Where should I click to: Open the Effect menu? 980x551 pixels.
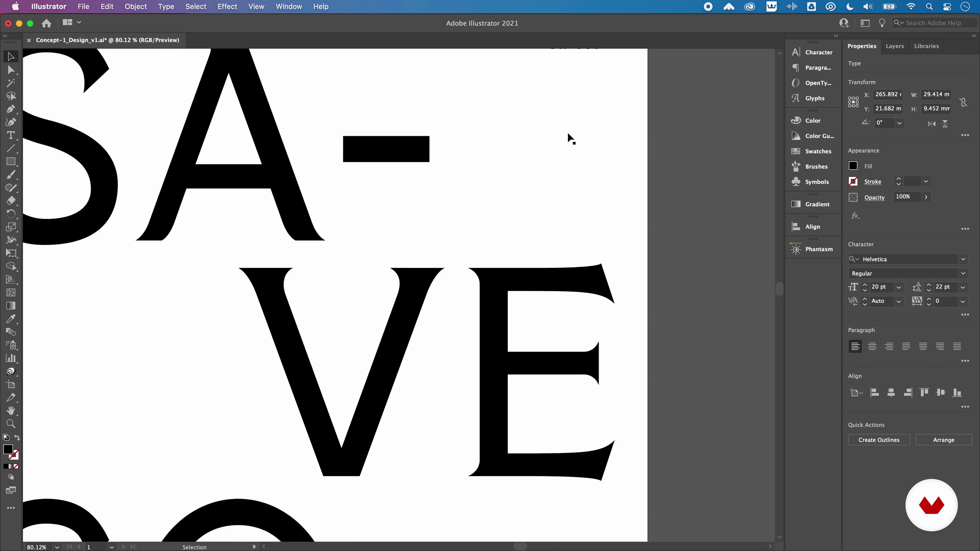(x=227, y=6)
